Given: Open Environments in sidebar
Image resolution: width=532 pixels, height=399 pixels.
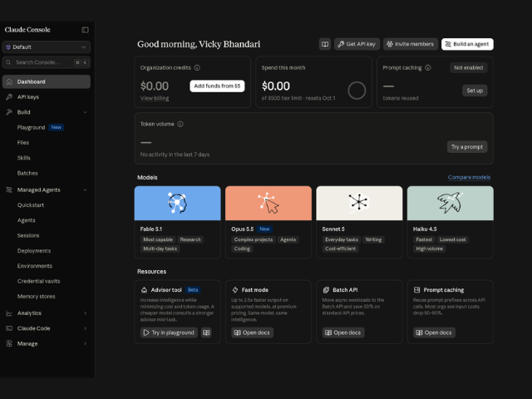Looking at the screenshot, I should [35, 266].
